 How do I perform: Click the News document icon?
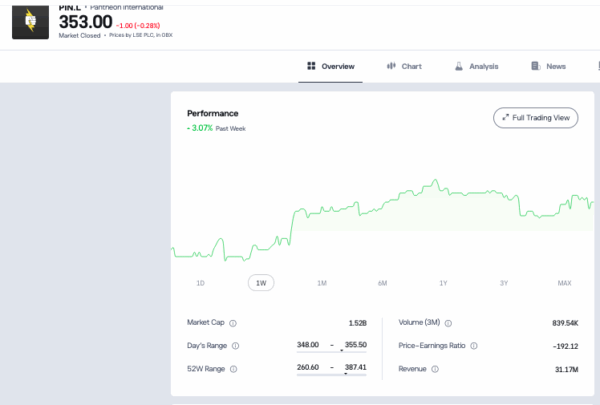536,66
